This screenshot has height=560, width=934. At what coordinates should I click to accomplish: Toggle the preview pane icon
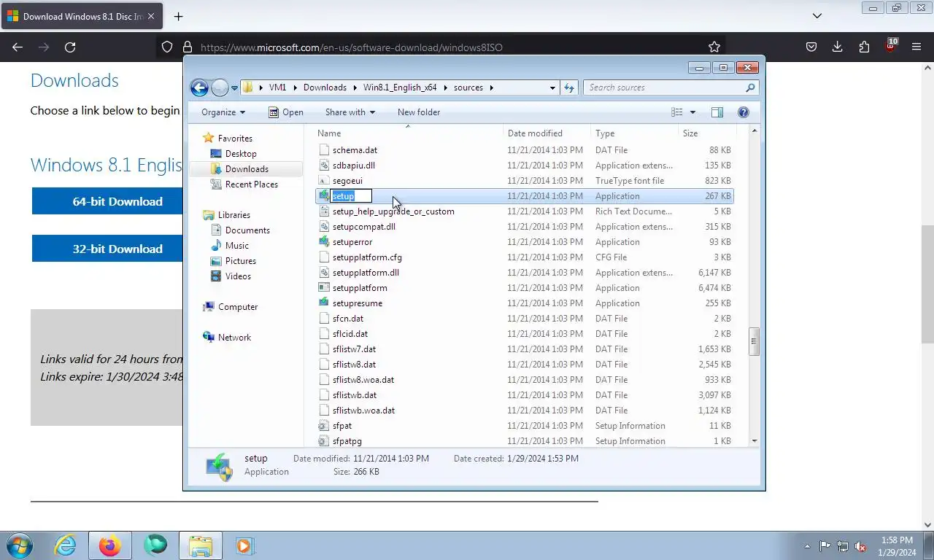tap(717, 112)
